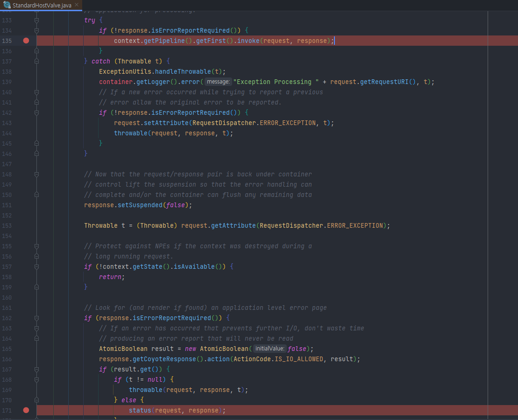The width and height of the screenshot is (518, 420).
Task: Click 'status' method call on line 171
Action: tap(140, 410)
